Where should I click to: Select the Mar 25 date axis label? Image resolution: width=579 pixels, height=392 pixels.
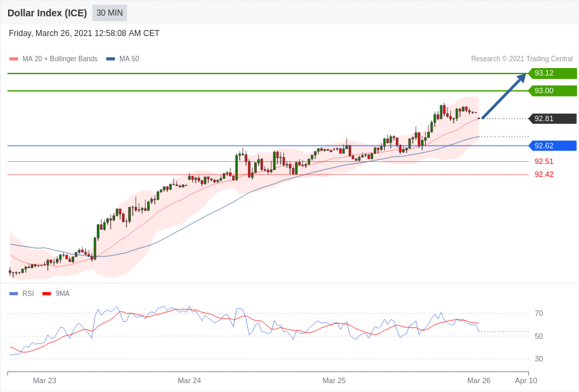coord(334,380)
